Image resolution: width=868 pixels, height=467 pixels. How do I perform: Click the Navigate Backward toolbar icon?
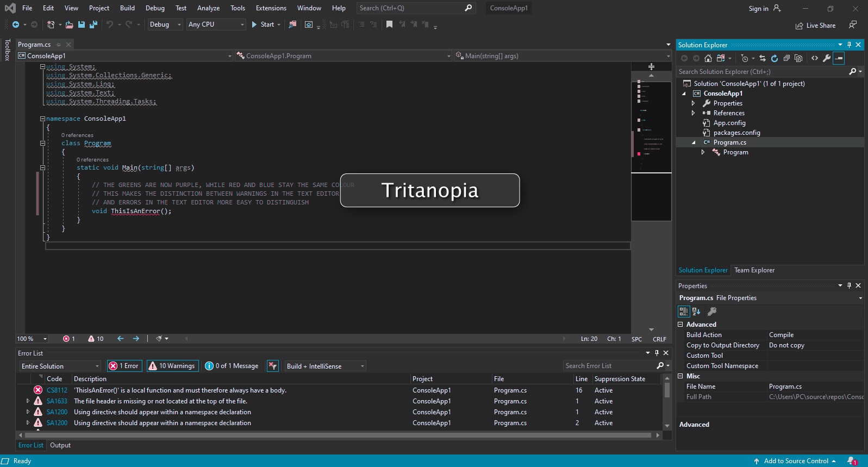[16, 24]
